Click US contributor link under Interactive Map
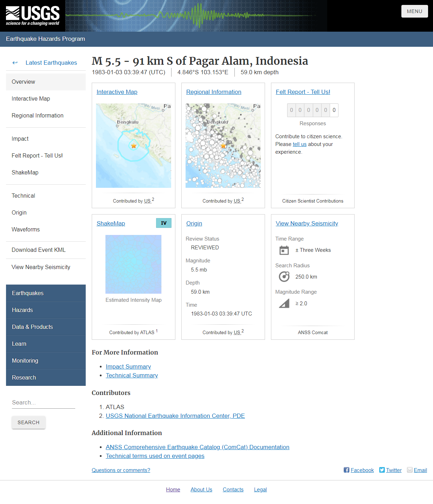Image resolution: width=433 pixels, height=504 pixels. pos(148,201)
